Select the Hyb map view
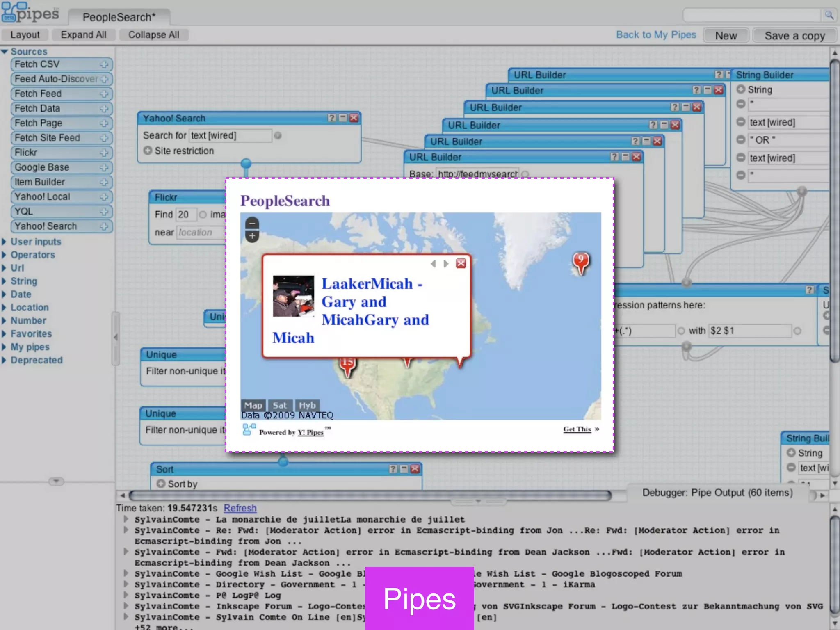The height and width of the screenshot is (630, 840). tap(307, 405)
